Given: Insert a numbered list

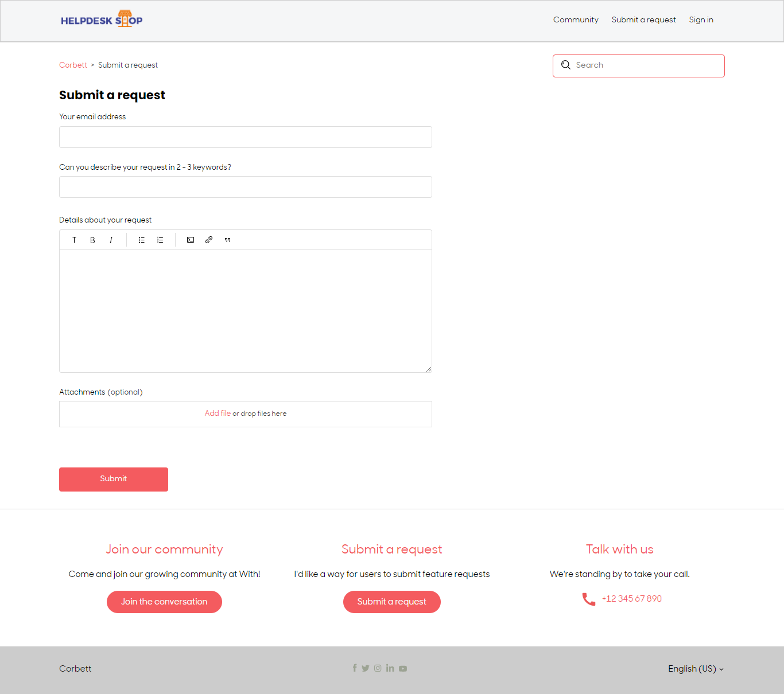Looking at the screenshot, I should (x=160, y=240).
